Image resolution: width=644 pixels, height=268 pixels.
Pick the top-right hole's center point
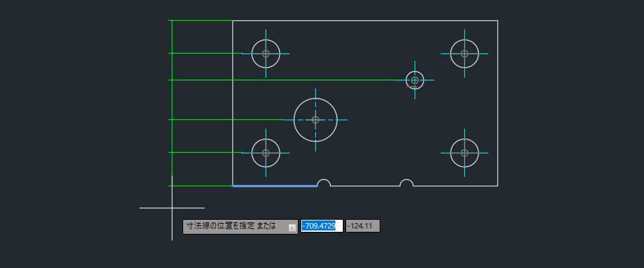pos(464,54)
